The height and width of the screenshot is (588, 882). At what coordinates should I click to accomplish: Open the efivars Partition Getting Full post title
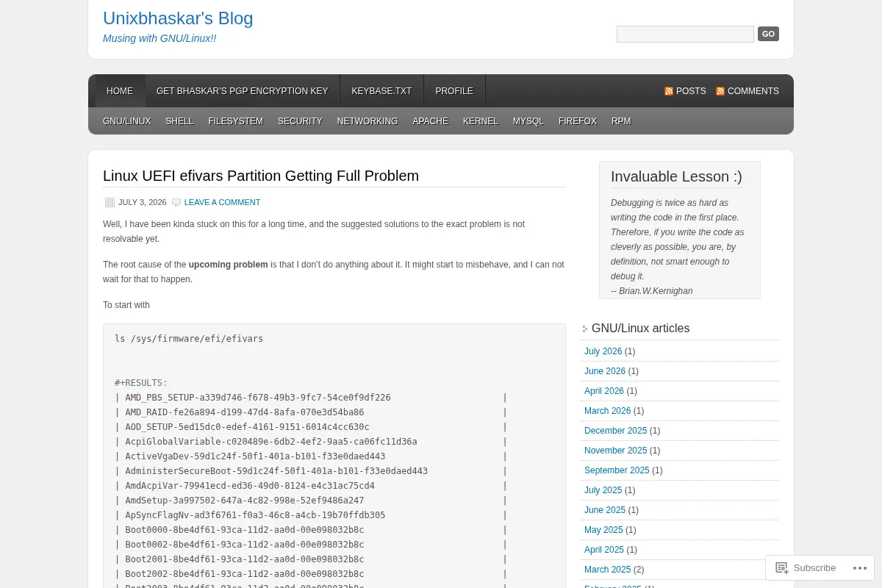(261, 176)
